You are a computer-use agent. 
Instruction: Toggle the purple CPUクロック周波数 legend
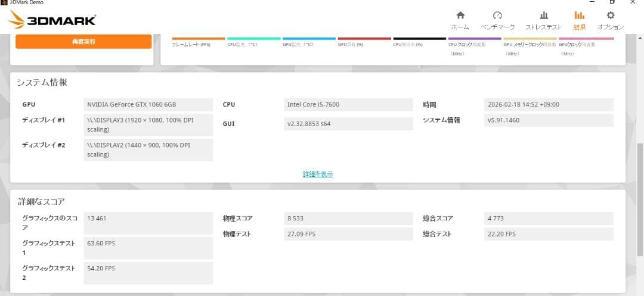click(475, 46)
